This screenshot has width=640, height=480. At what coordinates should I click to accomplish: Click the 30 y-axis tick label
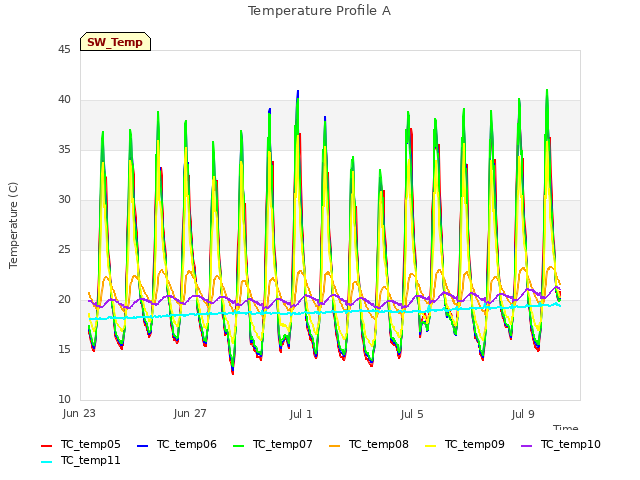pos(64,200)
